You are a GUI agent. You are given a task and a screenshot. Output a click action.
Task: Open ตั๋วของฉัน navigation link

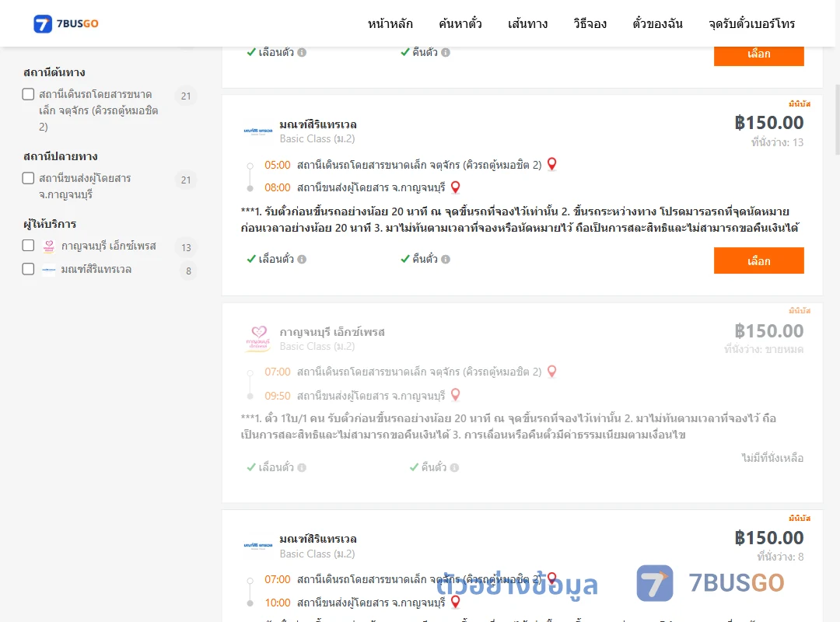point(657,23)
